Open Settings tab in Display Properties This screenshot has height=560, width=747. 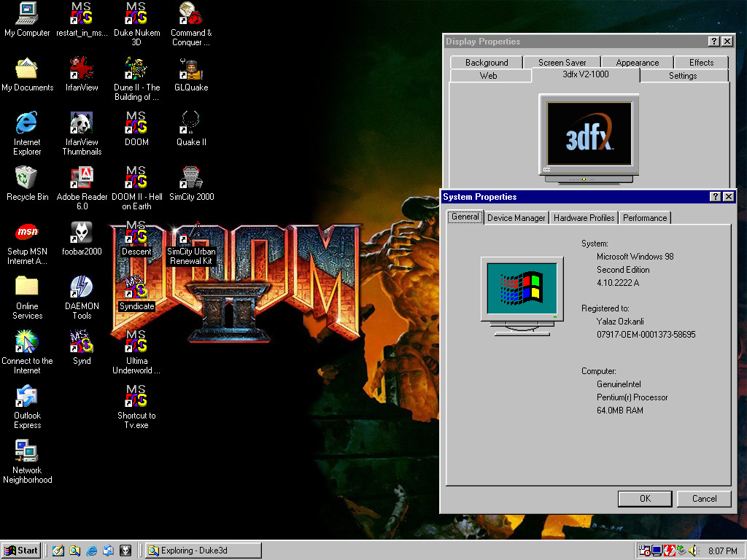(x=683, y=76)
